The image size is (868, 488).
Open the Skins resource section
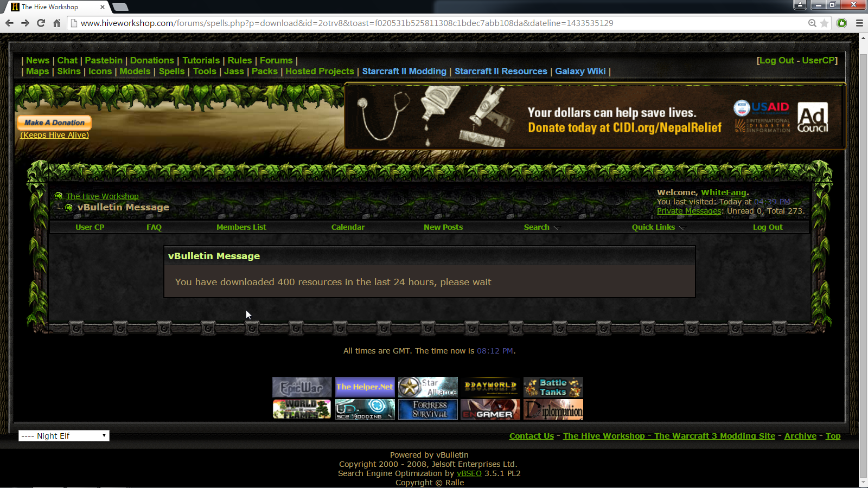pyautogui.click(x=69, y=71)
